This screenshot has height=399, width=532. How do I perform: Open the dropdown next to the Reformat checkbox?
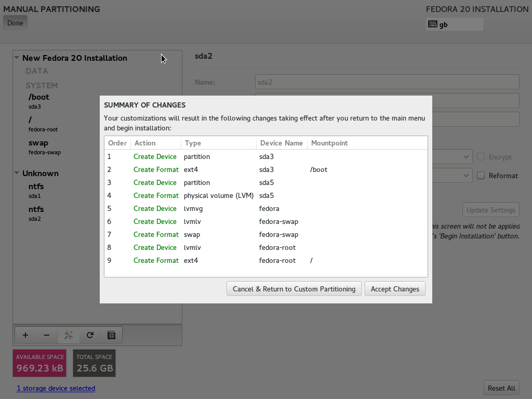point(466,176)
